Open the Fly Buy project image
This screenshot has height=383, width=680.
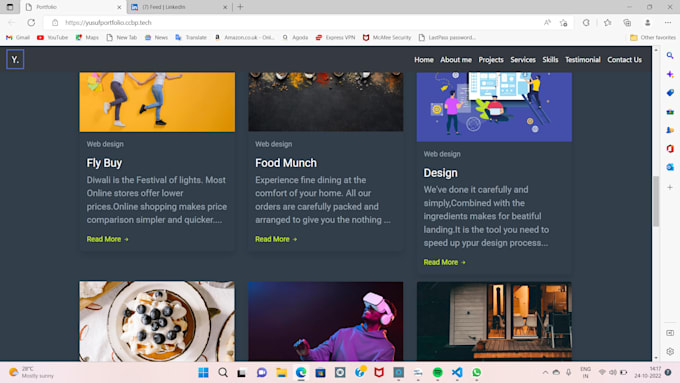[157, 102]
